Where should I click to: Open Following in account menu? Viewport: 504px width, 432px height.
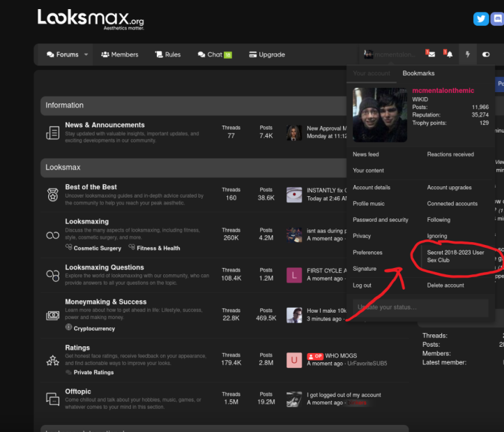438,220
